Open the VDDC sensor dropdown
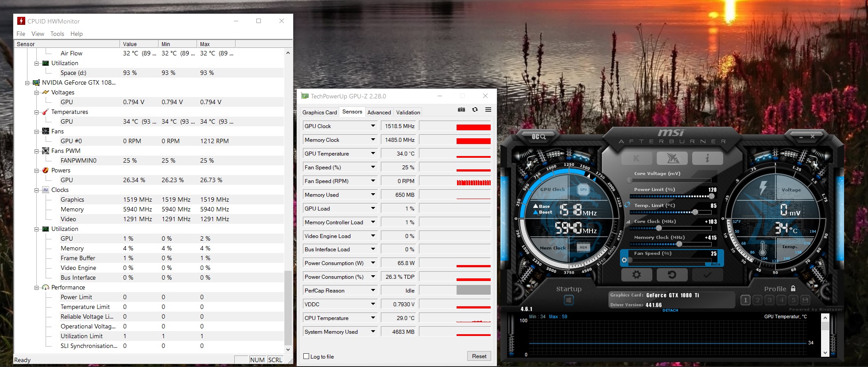This screenshot has height=367, width=868. 373,304
